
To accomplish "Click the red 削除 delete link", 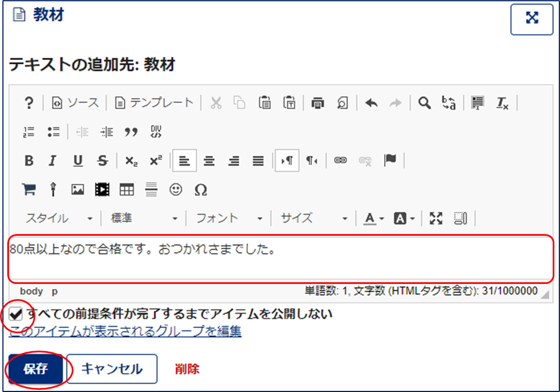I will [187, 369].
